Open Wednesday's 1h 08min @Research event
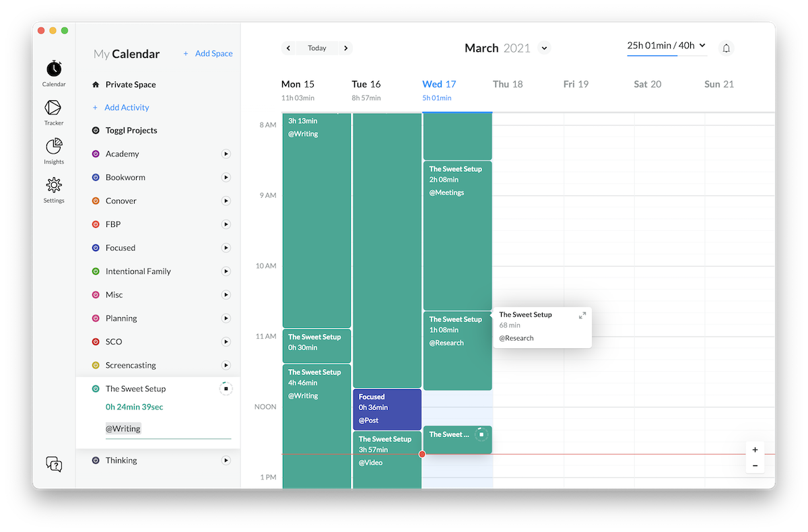This screenshot has width=808, height=532. pyautogui.click(x=457, y=351)
